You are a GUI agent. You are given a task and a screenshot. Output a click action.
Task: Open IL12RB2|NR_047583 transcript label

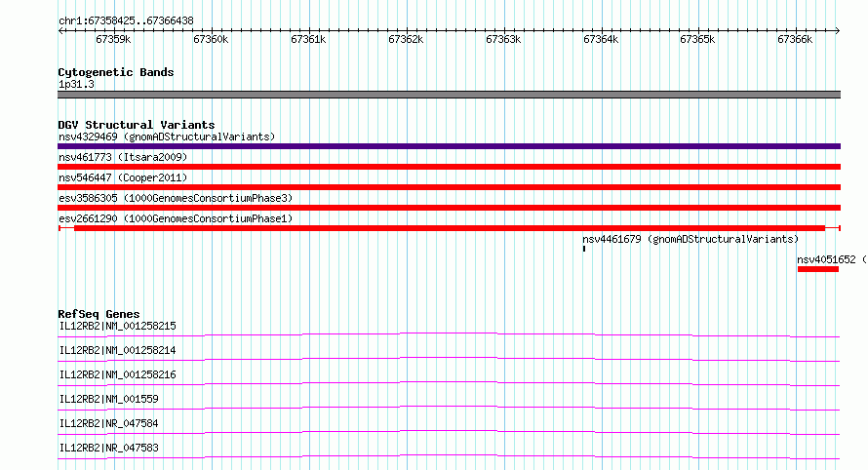click(x=108, y=448)
